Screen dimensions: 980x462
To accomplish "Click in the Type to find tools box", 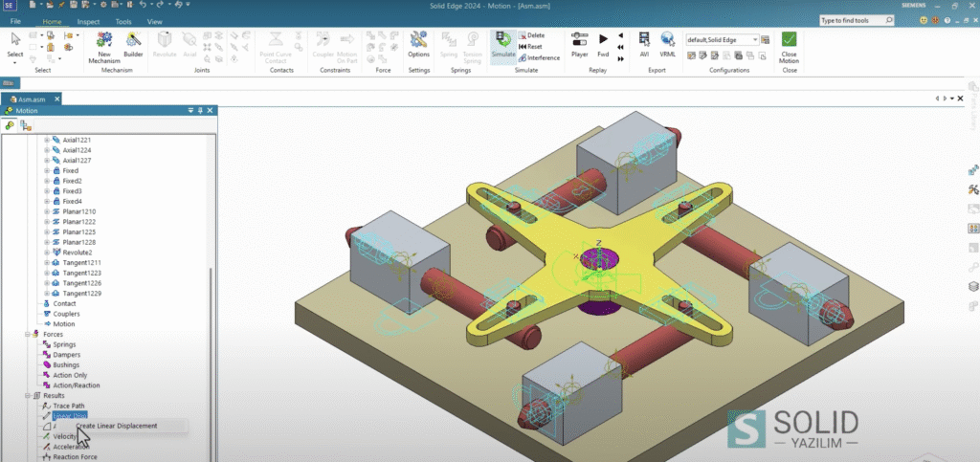I will (857, 21).
